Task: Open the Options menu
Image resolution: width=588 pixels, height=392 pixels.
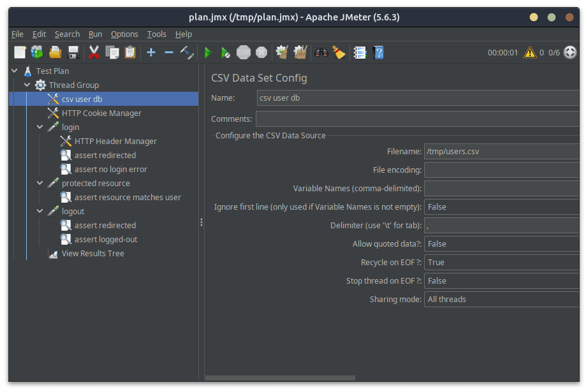Action: [x=124, y=34]
